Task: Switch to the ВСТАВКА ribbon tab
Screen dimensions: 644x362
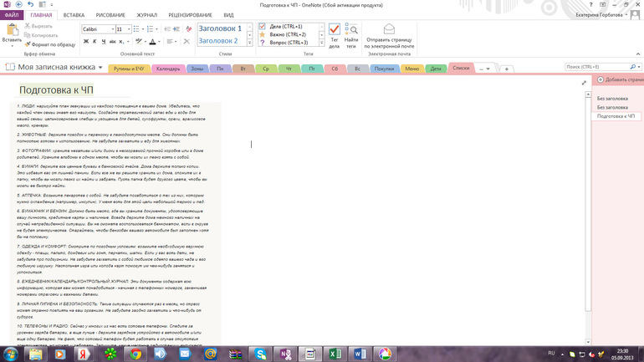Action: click(x=74, y=15)
